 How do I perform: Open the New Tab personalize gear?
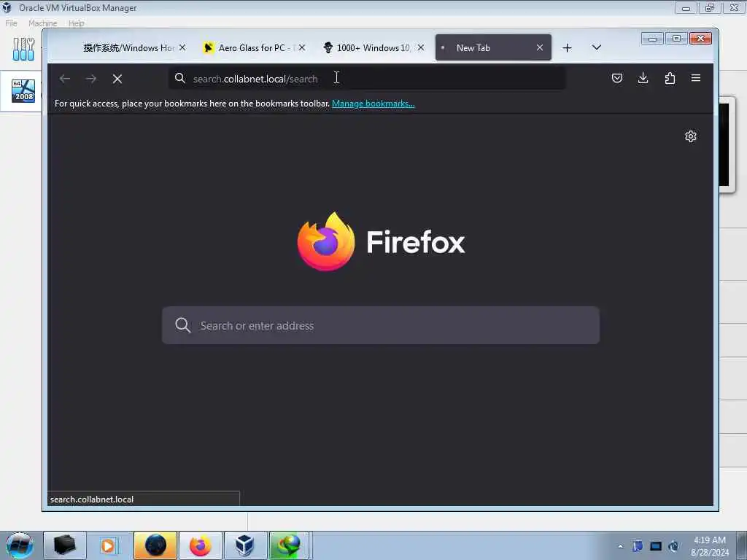tap(691, 136)
